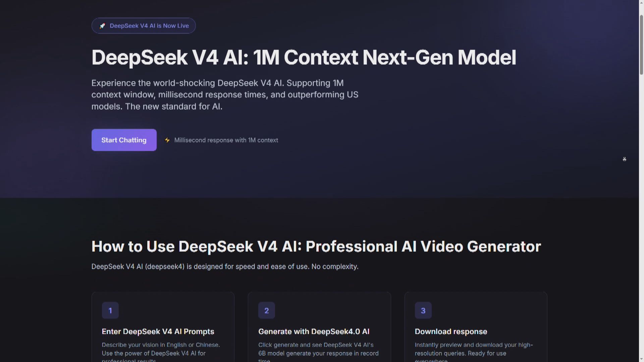
Task: Select the step 1 number badge
Action: pyautogui.click(x=110, y=310)
